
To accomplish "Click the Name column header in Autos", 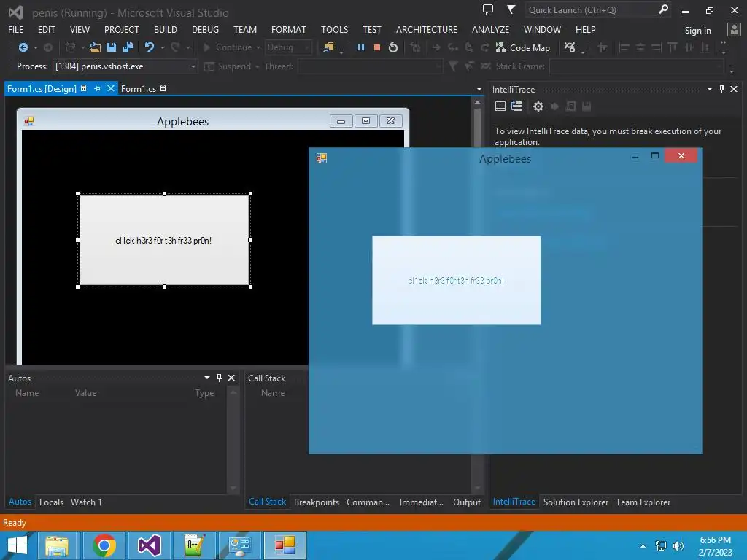I will (27, 393).
